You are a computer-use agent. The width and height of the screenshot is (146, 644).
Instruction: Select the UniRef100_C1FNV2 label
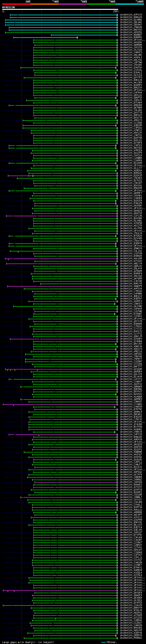coord(131,316)
